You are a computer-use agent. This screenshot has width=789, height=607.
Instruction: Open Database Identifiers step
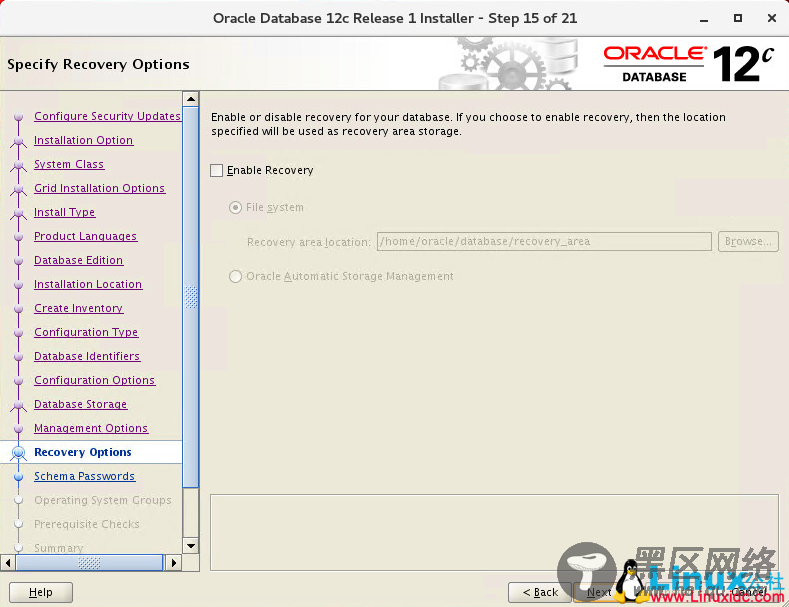tap(87, 356)
